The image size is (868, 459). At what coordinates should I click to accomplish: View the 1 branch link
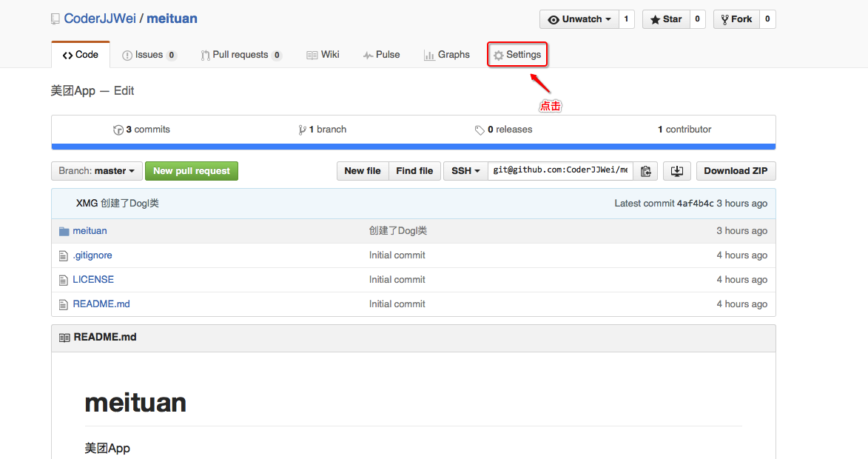tap(322, 130)
